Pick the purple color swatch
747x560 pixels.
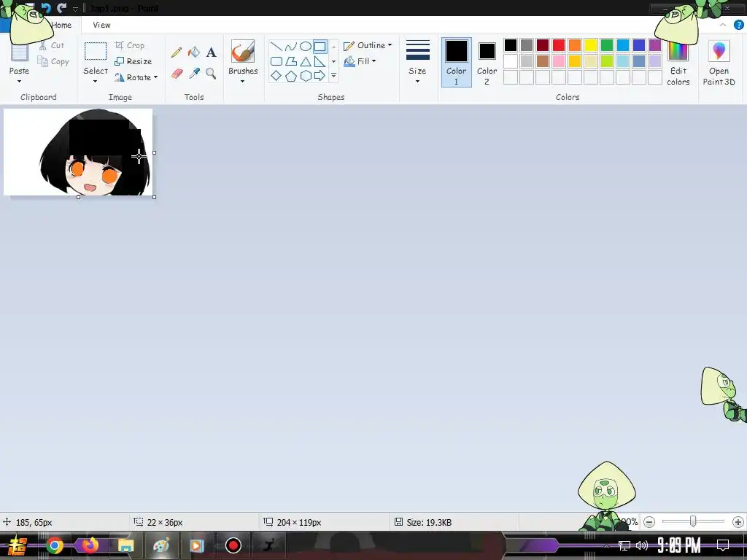click(655, 45)
